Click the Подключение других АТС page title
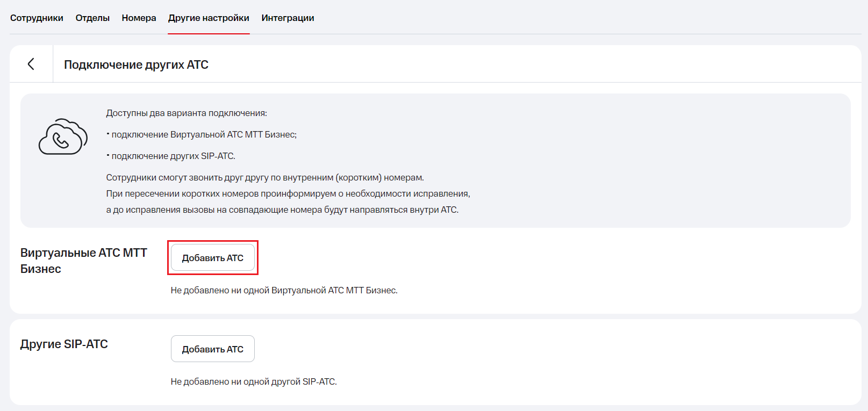This screenshot has height=411, width=868. coord(136,64)
